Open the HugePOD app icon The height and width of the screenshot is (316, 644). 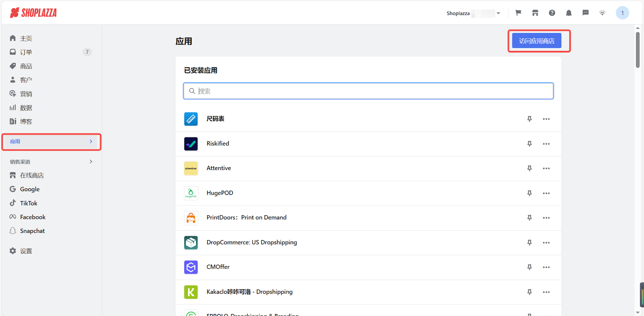point(191,193)
